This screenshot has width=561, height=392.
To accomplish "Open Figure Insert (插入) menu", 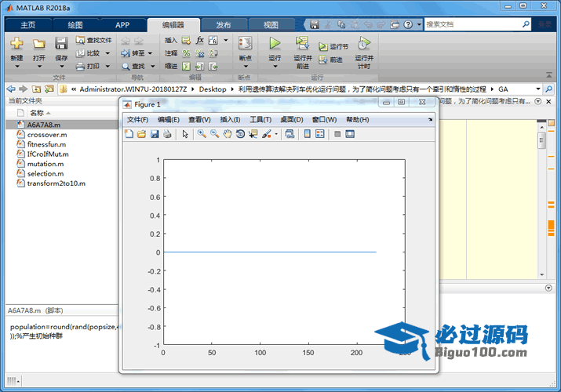I will pos(230,120).
